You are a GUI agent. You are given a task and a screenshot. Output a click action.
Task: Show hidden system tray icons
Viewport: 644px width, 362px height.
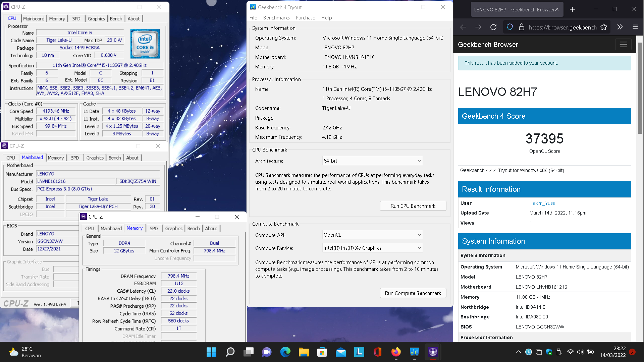pos(519,352)
